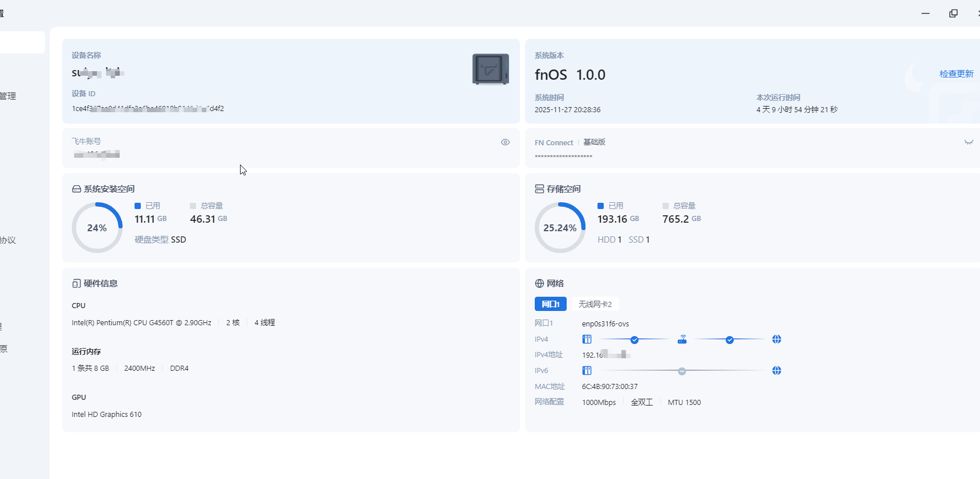Click the 46.31 GB total capacity value
The image size is (980, 479).
coord(209,219)
